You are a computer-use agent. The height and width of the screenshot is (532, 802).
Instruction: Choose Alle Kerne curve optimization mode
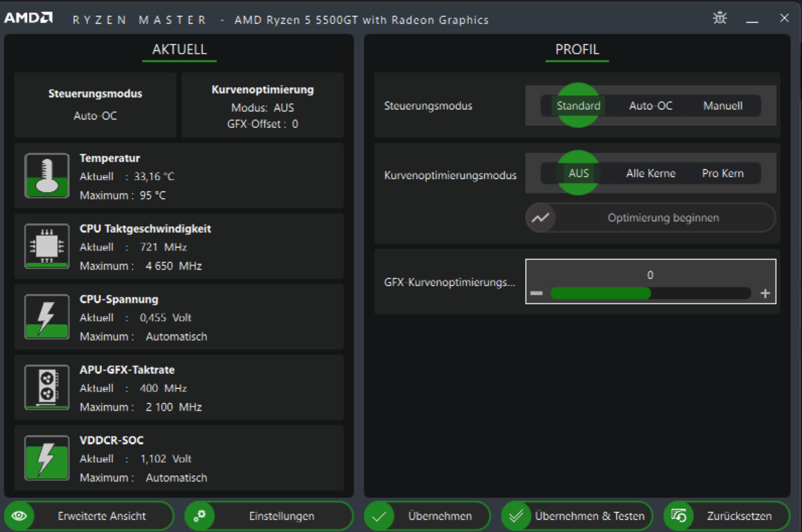[650, 173]
